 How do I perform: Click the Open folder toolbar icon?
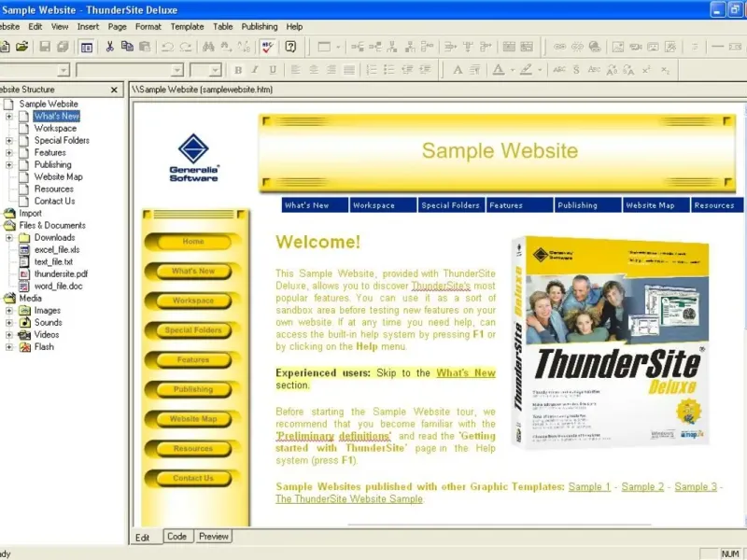pyautogui.click(x=21, y=47)
